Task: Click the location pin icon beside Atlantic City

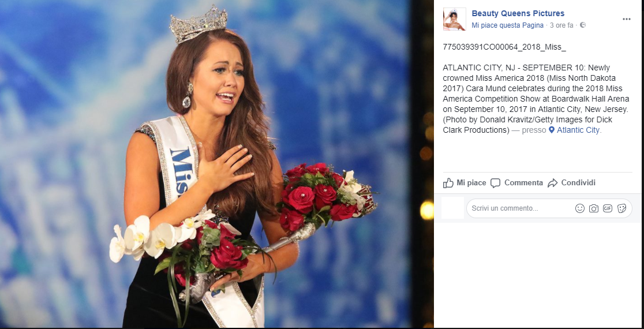Action: (x=552, y=130)
